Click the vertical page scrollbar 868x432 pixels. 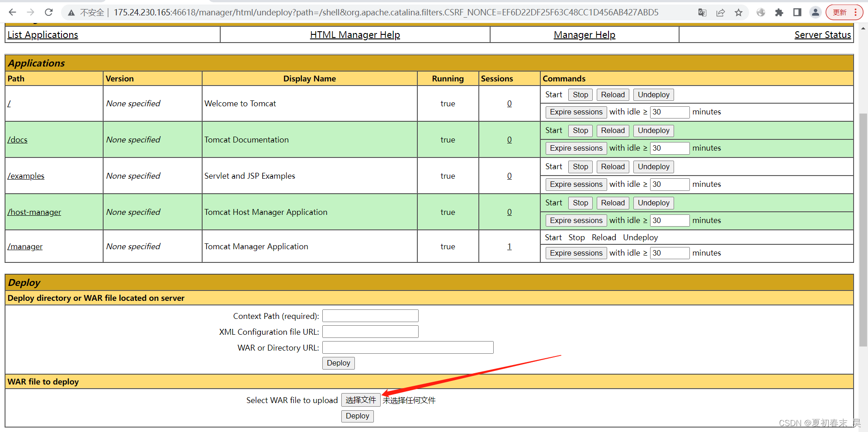863,230
